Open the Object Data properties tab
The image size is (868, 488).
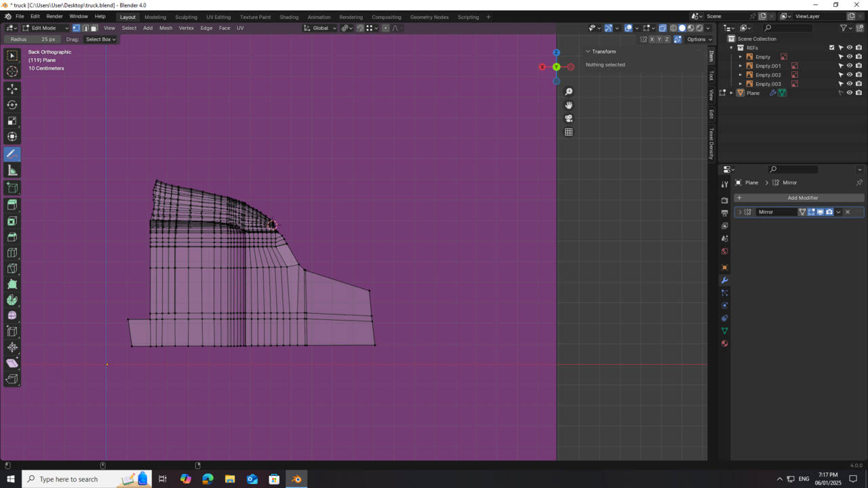724,331
